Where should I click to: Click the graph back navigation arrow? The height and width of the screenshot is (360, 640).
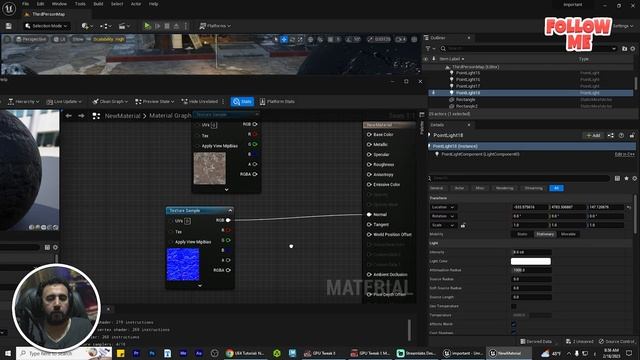click(x=69, y=116)
